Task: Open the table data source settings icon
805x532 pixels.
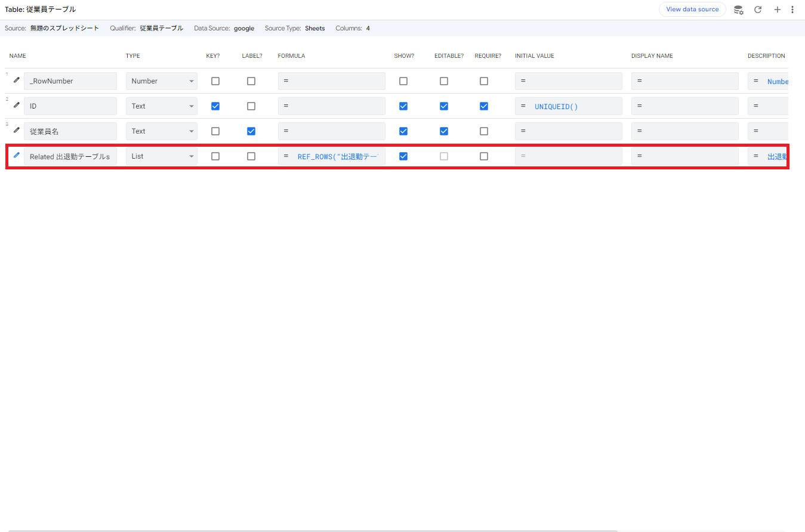Action: click(738, 10)
